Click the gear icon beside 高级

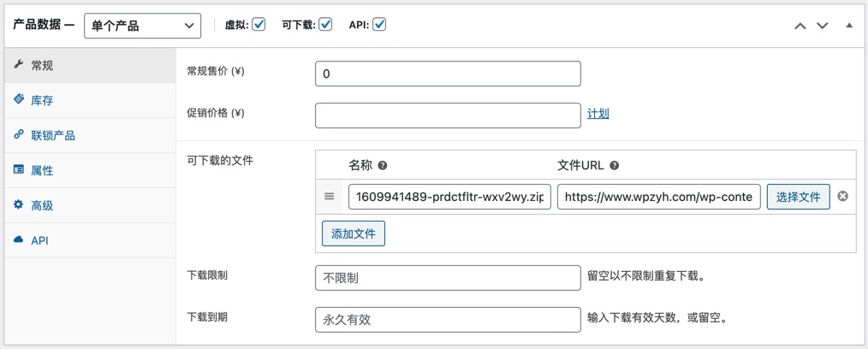coord(18,204)
